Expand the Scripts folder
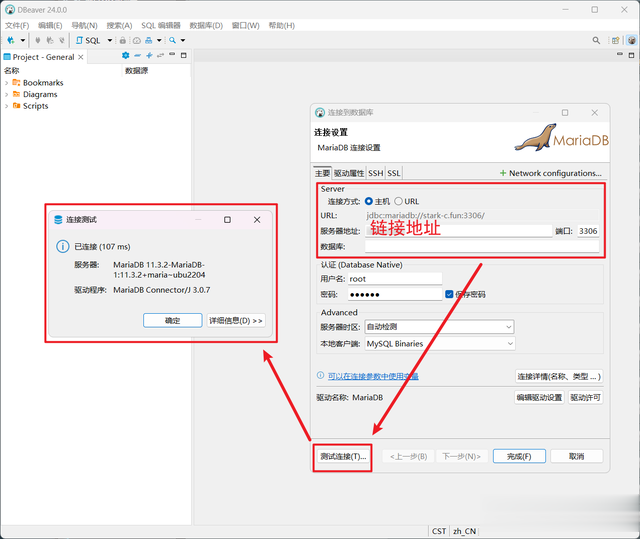 click(6, 106)
